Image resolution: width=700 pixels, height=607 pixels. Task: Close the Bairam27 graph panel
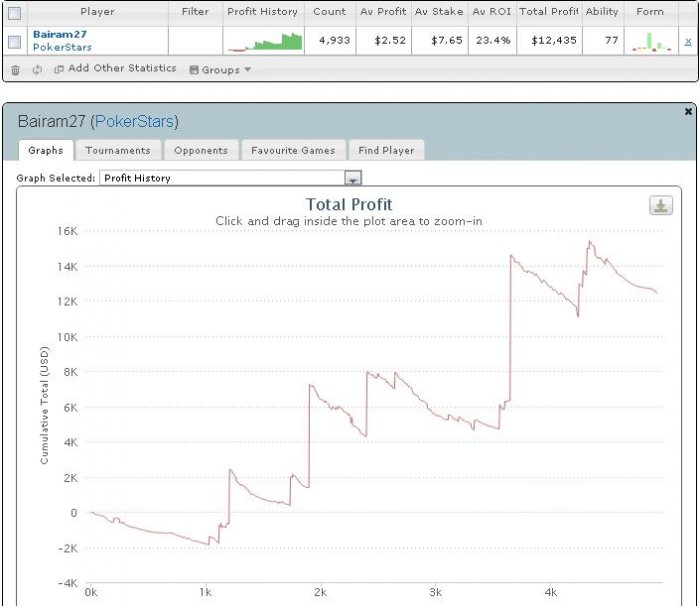[688, 112]
